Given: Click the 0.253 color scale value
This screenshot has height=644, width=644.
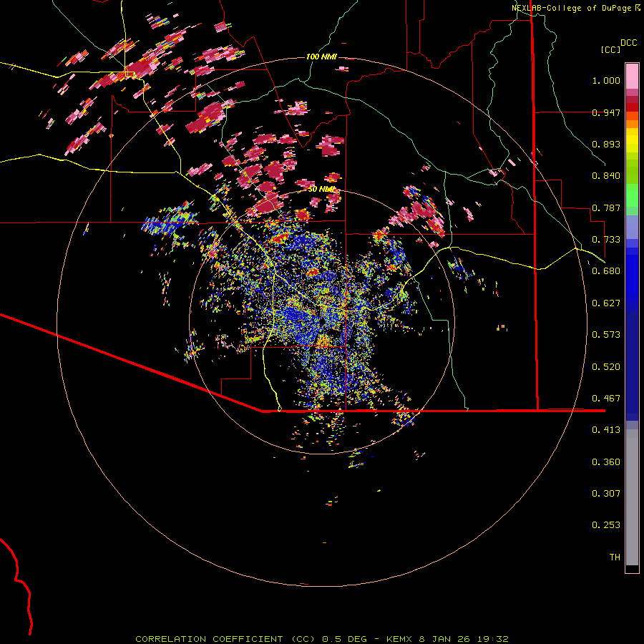Looking at the screenshot, I should (x=606, y=525).
